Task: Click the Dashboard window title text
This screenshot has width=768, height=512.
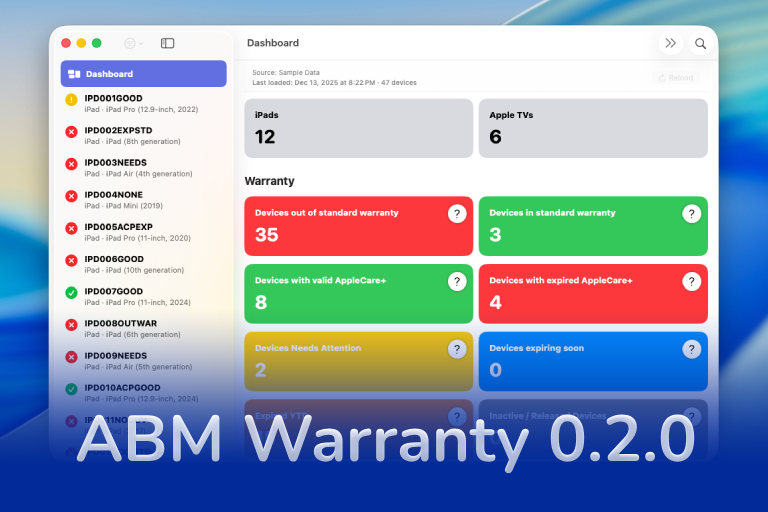Action: click(273, 43)
